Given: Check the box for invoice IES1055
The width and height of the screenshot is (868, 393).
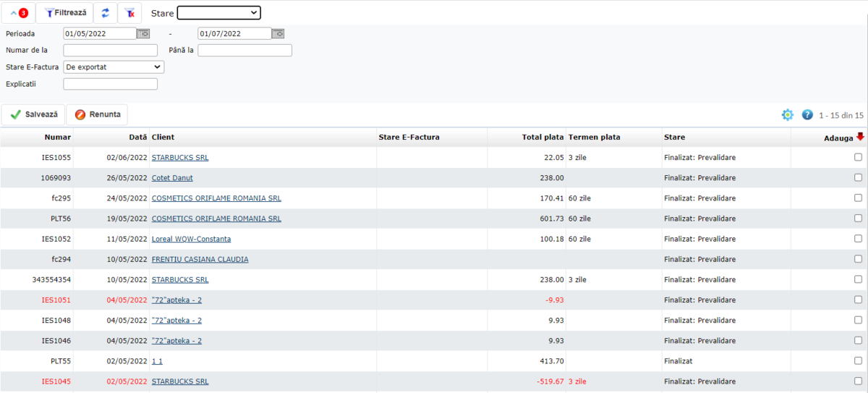Looking at the screenshot, I should point(858,157).
